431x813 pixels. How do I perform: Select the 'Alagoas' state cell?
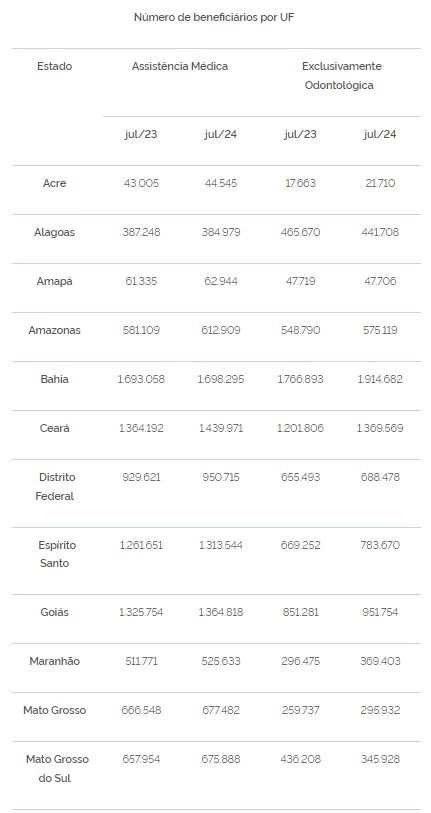point(54,232)
